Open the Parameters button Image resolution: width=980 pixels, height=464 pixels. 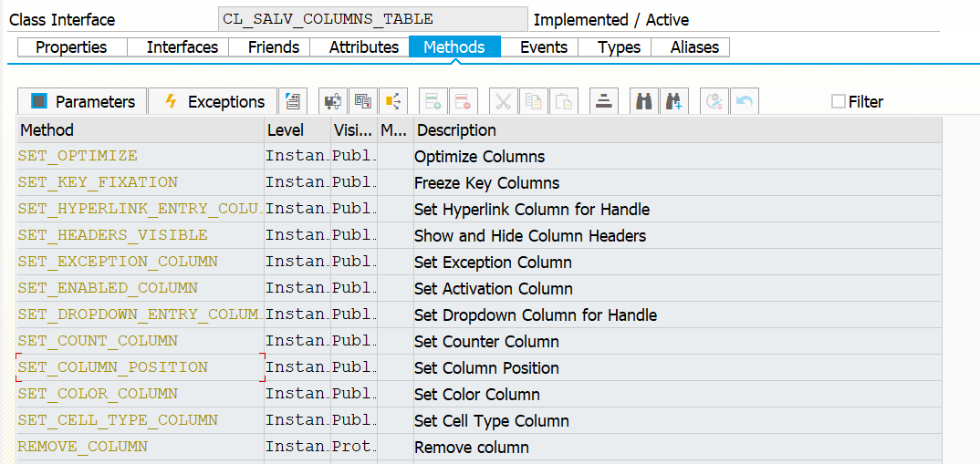[x=82, y=101]
